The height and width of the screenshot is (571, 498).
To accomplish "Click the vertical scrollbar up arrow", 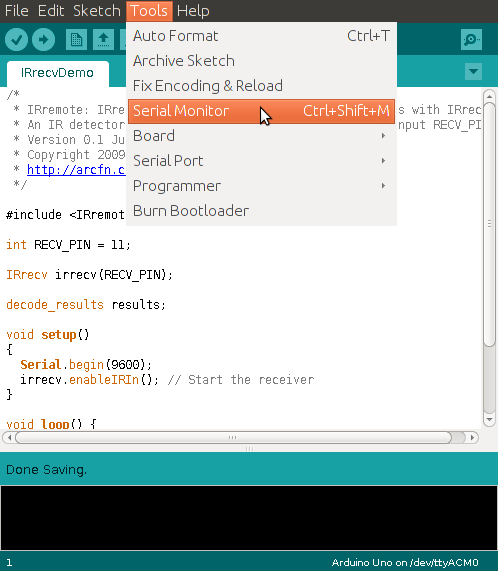I will click(489, 97).
